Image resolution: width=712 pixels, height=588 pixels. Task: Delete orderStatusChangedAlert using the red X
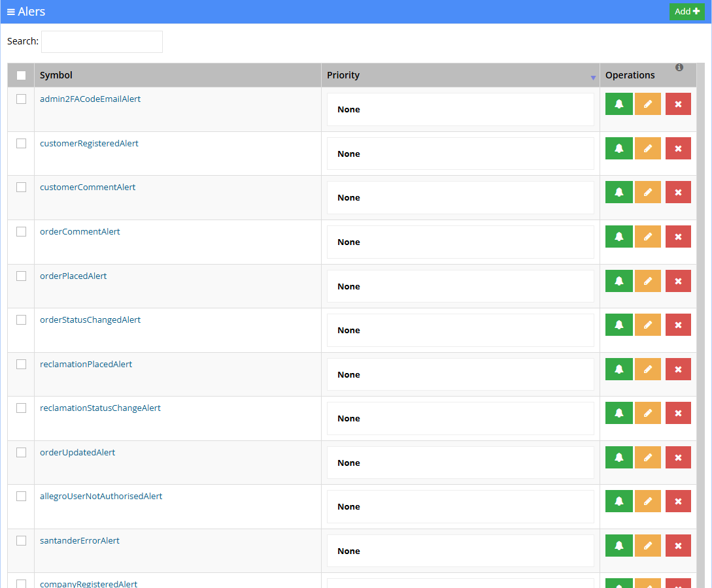[x=678, y=325]
